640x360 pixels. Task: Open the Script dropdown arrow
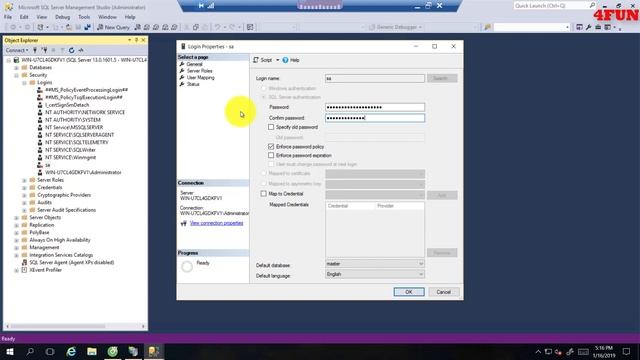[x=278, y=60]
